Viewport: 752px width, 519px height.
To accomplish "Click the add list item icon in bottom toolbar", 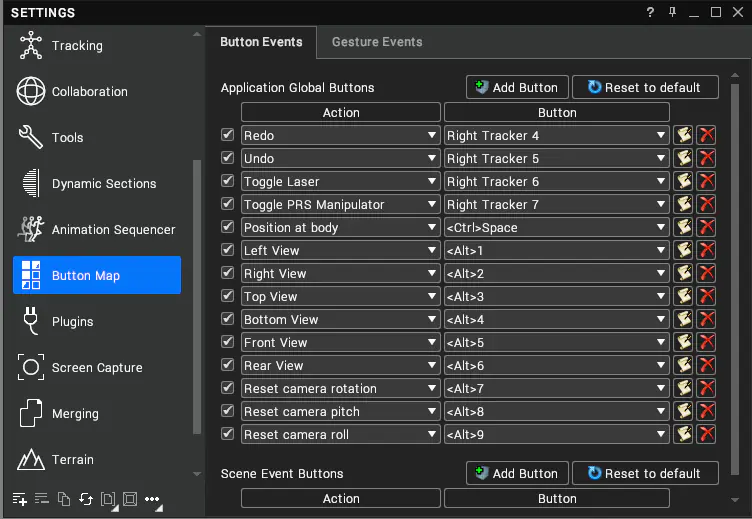I will coord(20,499).
